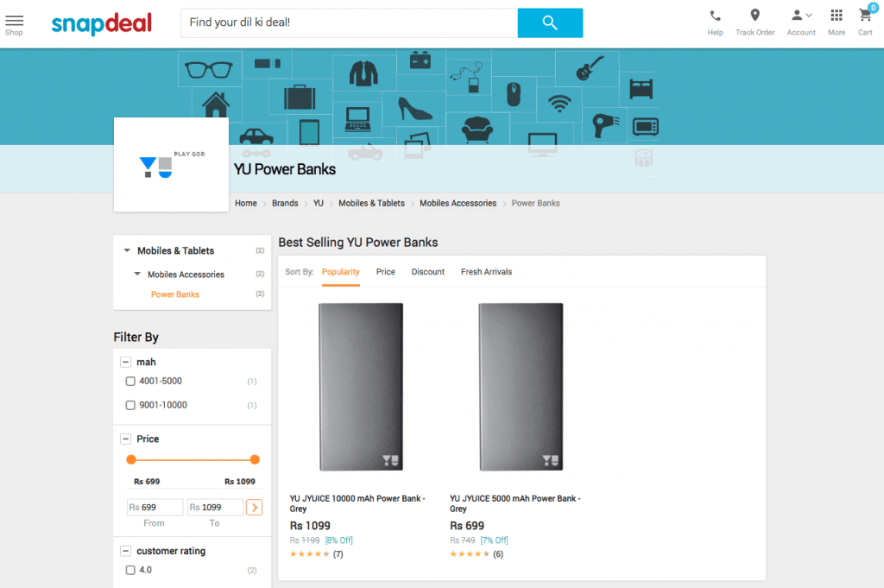Click the eyeglasses icon in banner
Viewport: 884px width, 588px height.
209,69
